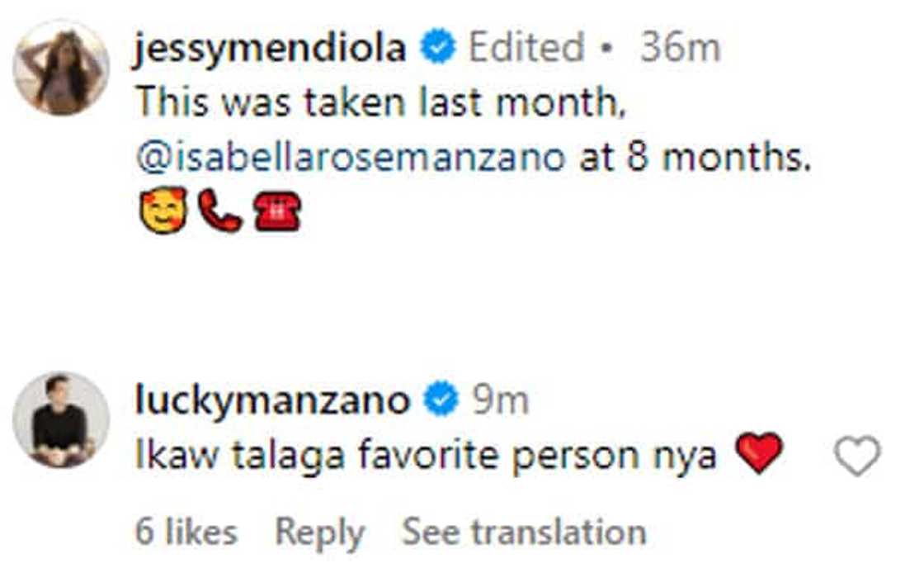Screen dimensions: 924x568
Task: Click the smiling face with hearts emoji
Action: pos(164,211)
